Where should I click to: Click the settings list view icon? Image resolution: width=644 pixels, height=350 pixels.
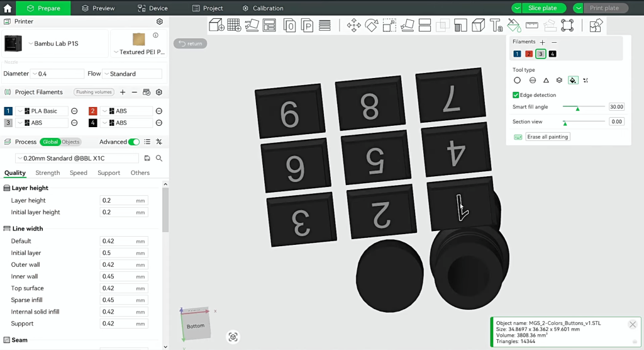(x=147, y=142)
